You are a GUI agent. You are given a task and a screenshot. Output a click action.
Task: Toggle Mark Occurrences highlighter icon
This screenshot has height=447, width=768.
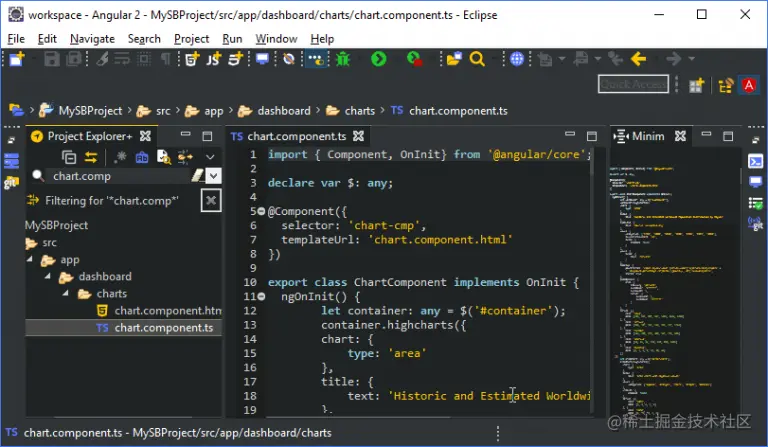(x=102, y=59)
